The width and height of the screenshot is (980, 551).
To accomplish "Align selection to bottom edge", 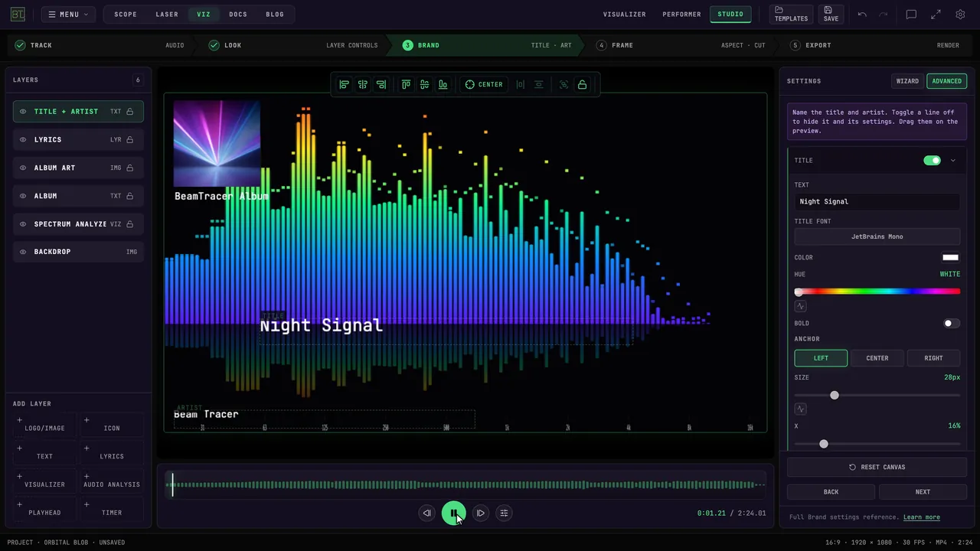I will [443, 84].
